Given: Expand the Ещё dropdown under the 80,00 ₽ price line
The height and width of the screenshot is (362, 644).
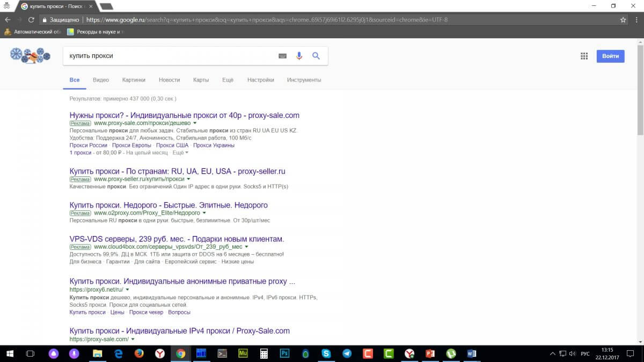Looking at the screenshot, I should 180,153.
